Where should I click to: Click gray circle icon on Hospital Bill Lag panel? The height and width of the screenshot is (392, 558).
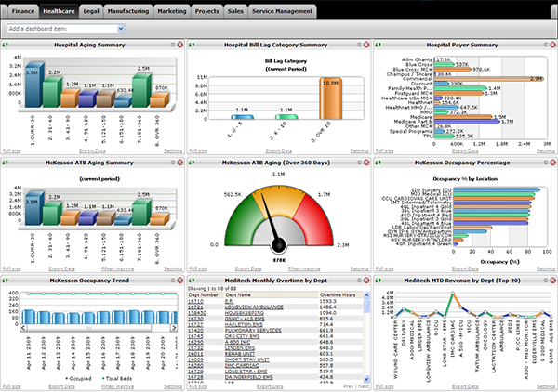(359, 45)
